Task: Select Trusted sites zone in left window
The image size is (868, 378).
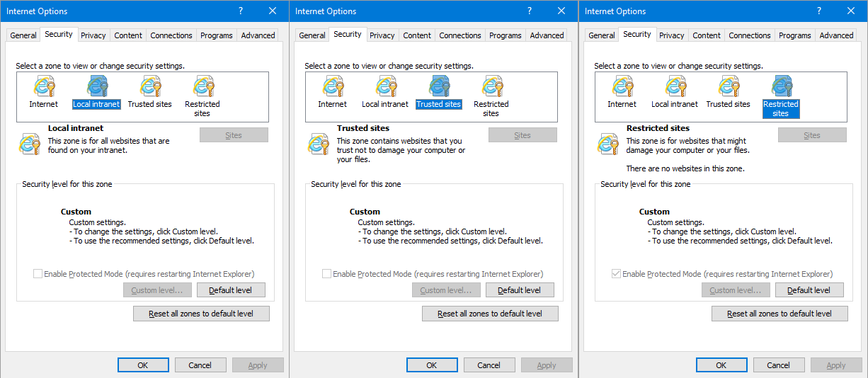Action: [150, 93]
